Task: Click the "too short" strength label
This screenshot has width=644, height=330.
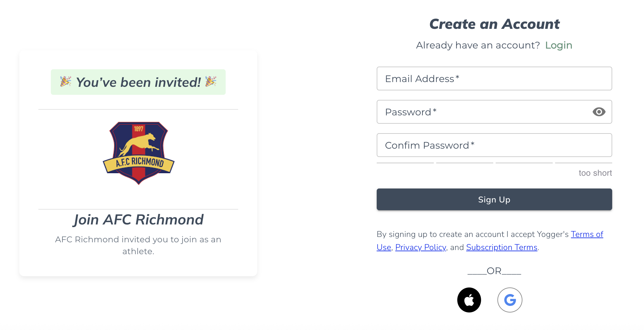Action: pyautogui.click(x=595, y=173)
